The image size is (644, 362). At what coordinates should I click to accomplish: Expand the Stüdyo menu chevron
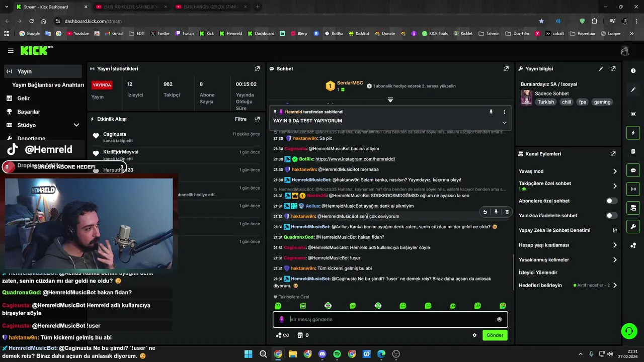click(76, 125)
